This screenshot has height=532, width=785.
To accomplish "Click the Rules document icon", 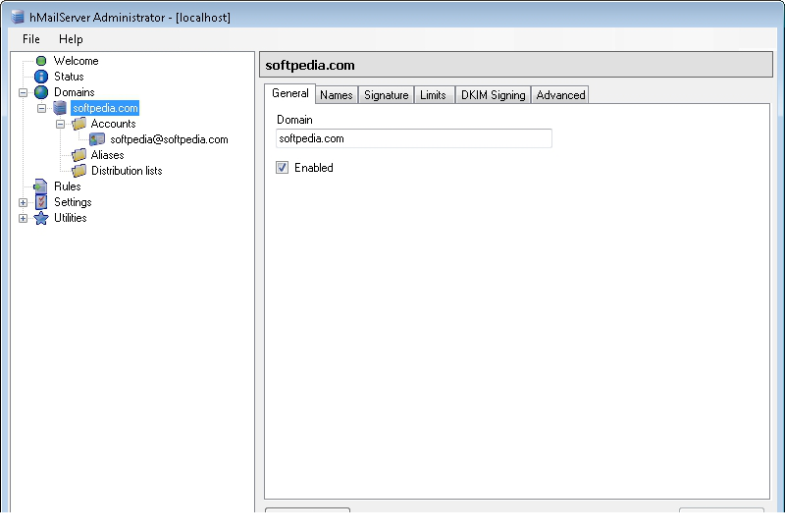I will point(40,186).
